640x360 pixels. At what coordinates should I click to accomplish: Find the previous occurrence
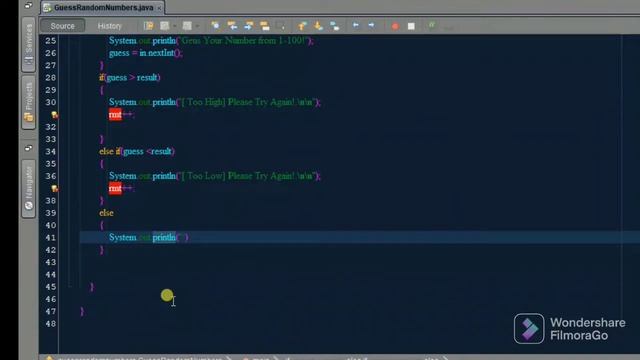pyautogui.click(x=232, y=26)
